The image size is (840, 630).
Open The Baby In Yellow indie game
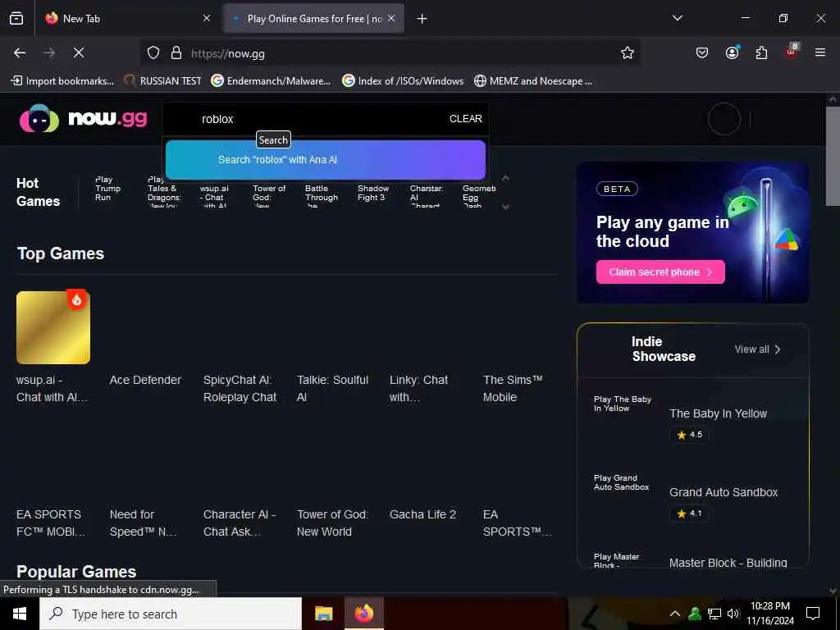click(718, 413)
